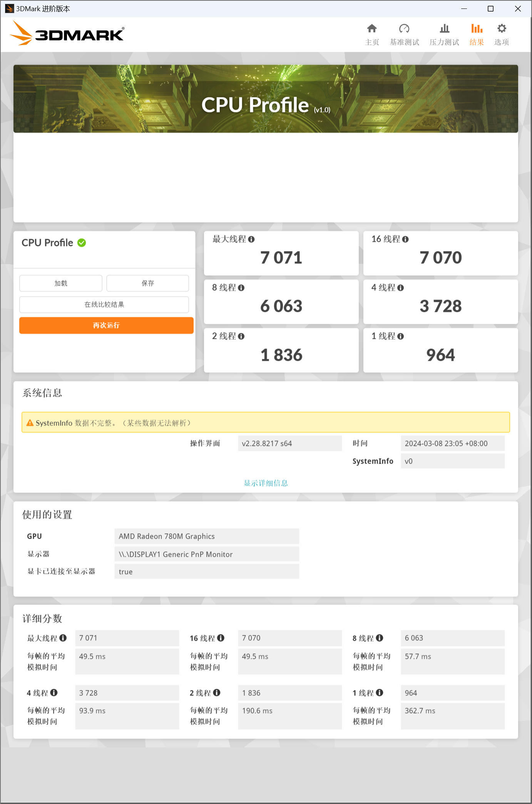Switch to the 选项 tab label

coord(502,42)
